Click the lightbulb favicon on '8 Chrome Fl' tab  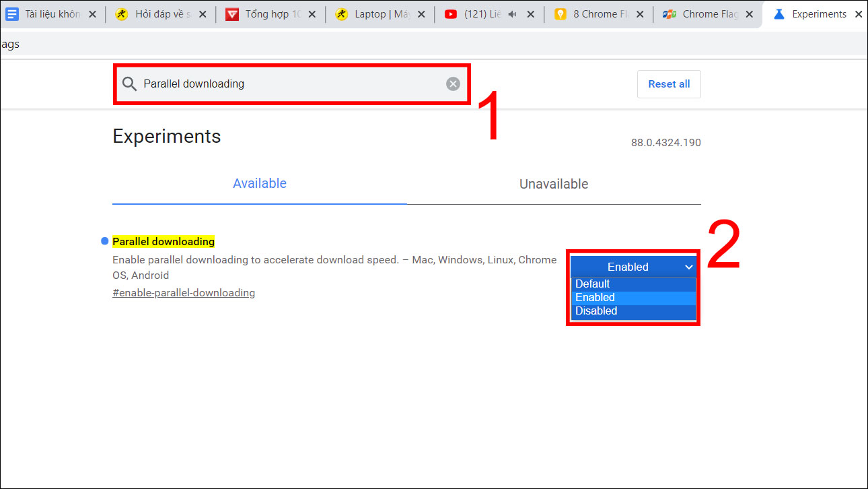pyautogui.click(x=560, y=13)
